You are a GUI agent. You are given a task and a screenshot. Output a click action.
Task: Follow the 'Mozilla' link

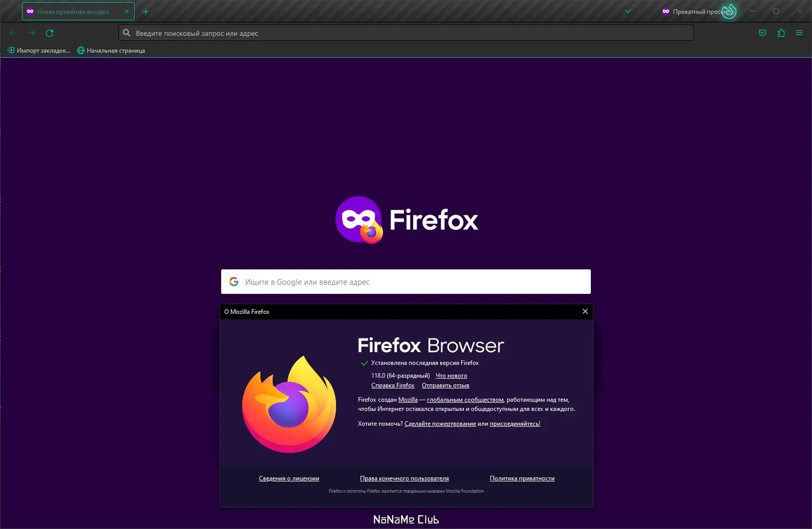coord(408,400)
